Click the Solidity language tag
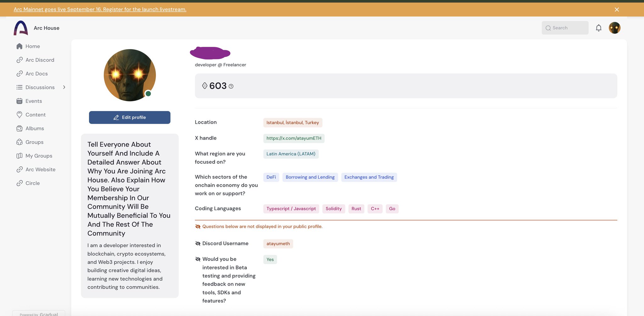This screenshot has height=316, width=644. pyautogui.click(x=334, y=209)
